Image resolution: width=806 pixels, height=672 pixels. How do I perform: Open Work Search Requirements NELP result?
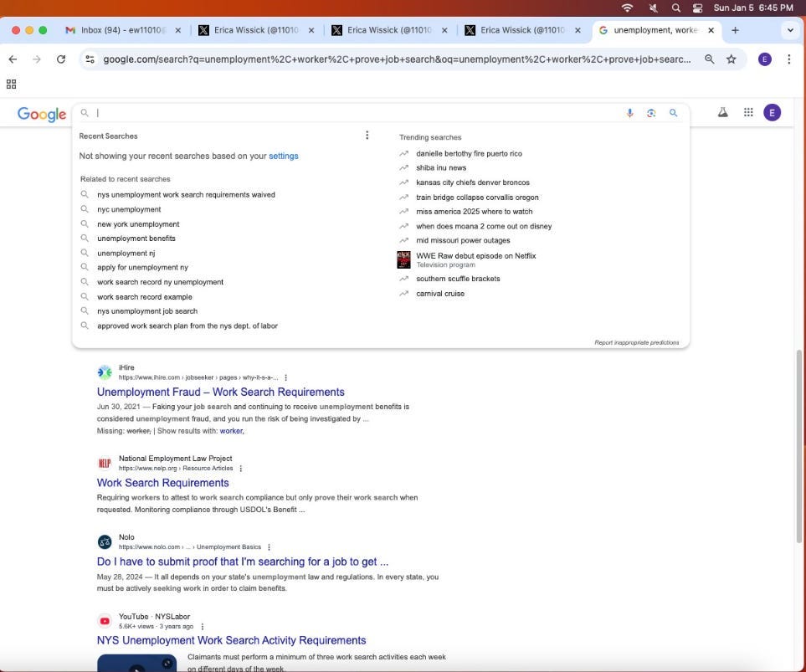point(163,483)
